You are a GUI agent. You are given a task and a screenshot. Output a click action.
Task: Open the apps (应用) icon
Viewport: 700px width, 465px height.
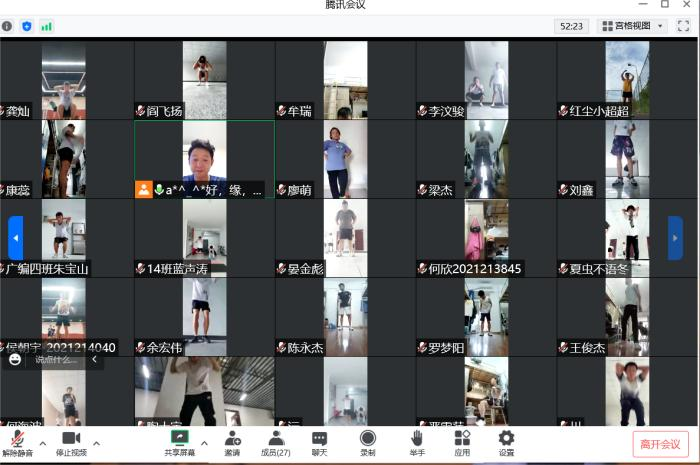coord(462,443)
